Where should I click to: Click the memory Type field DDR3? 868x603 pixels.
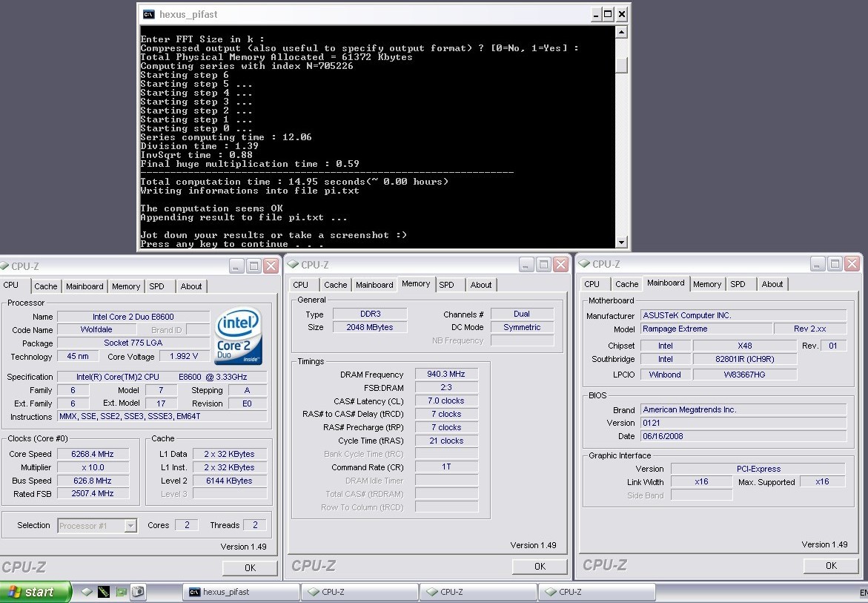(370, 314)
